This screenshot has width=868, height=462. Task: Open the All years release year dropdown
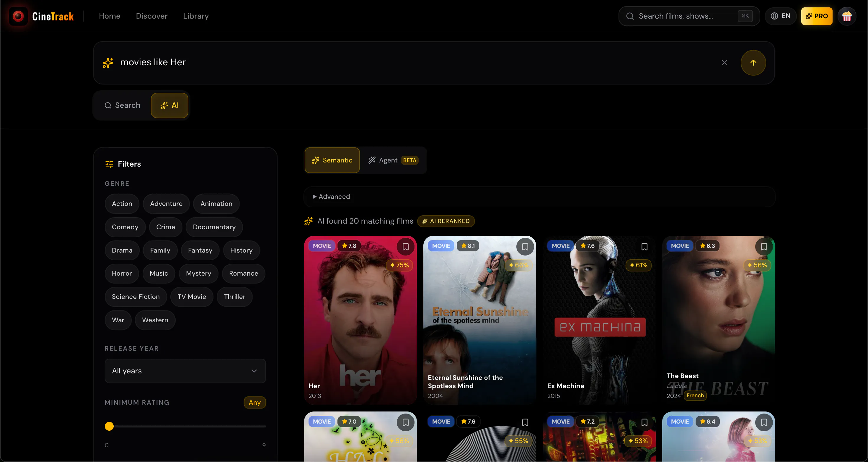point(185,371)
